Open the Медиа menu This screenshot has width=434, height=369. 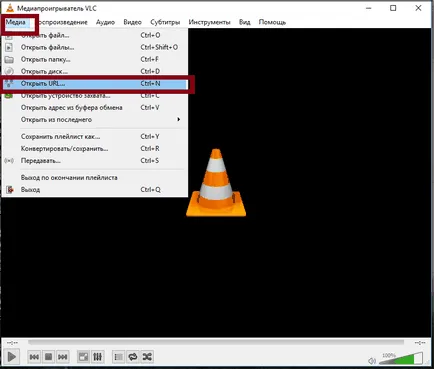point(16,22)
